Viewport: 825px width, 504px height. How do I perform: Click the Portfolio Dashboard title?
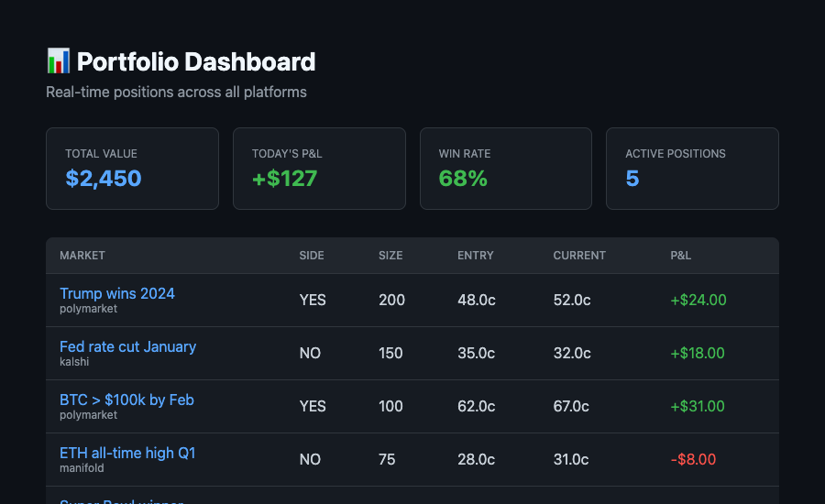pyautogui.click(x=196, y=61)
